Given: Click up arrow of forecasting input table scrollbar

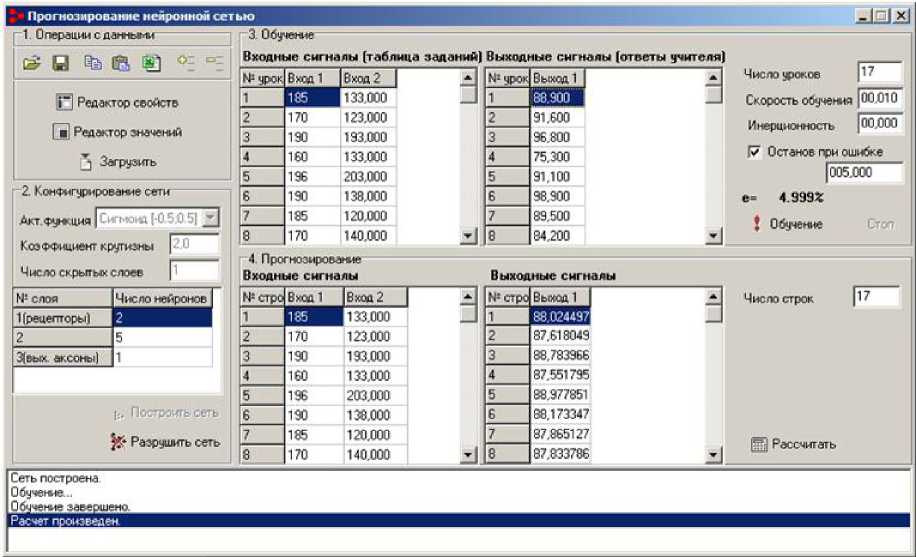Looking at the screenshot, I should pyautogui.click(x=468, y=297).
